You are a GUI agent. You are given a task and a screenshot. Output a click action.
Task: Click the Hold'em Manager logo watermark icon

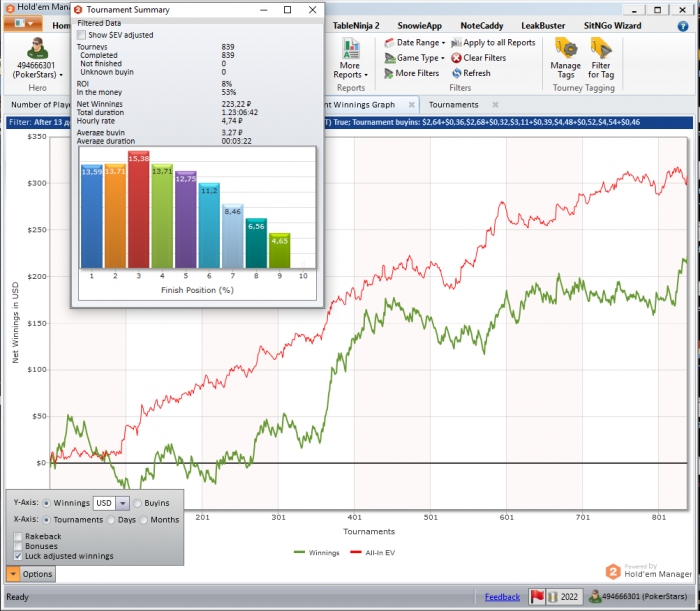pyautogui.click(x=613, y=572)
